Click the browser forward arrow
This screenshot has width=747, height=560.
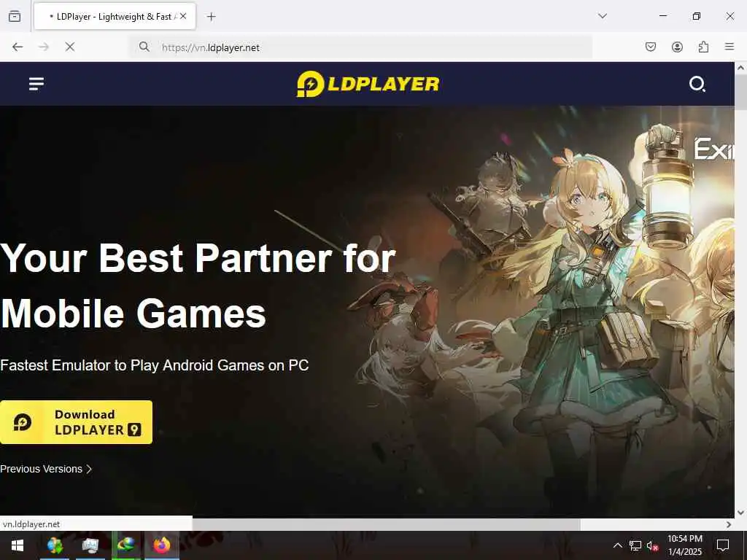pos(44,47)
